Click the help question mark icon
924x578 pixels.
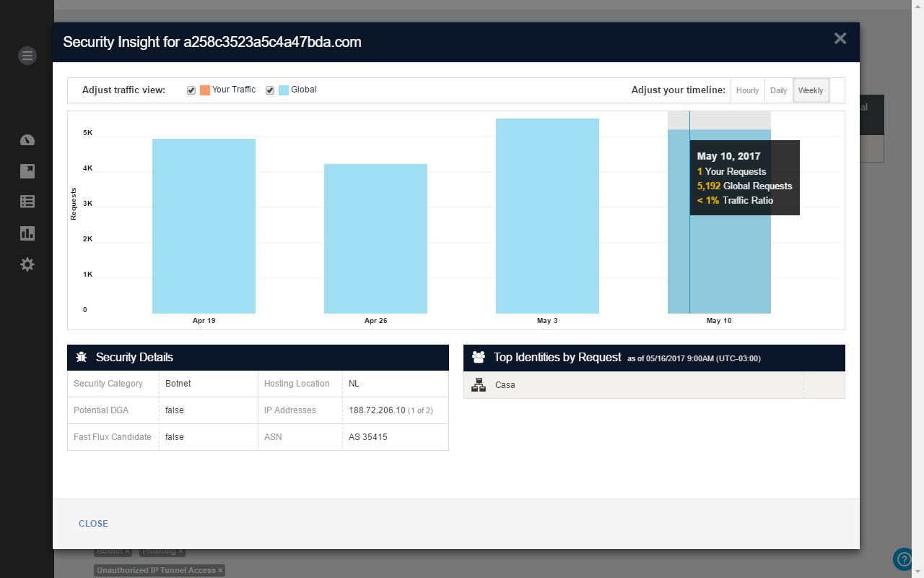(904, 558)
